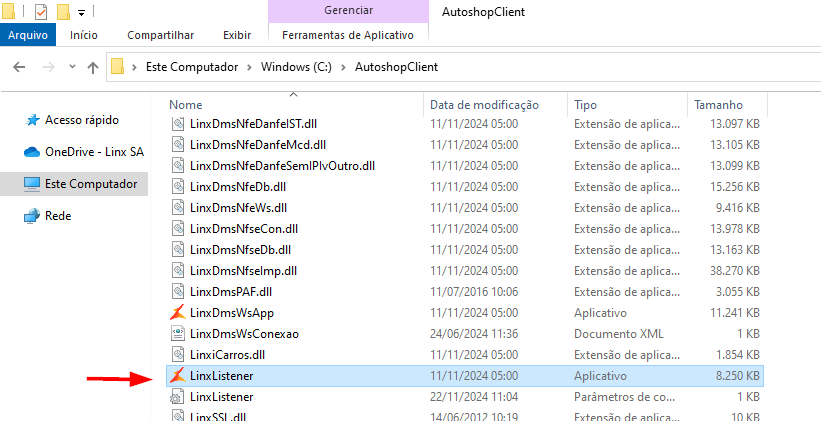Expand chevron after Windows (C:) breadcrumb
The width and height of the screenshot is (821, 421).
click(x=343, y=67)
